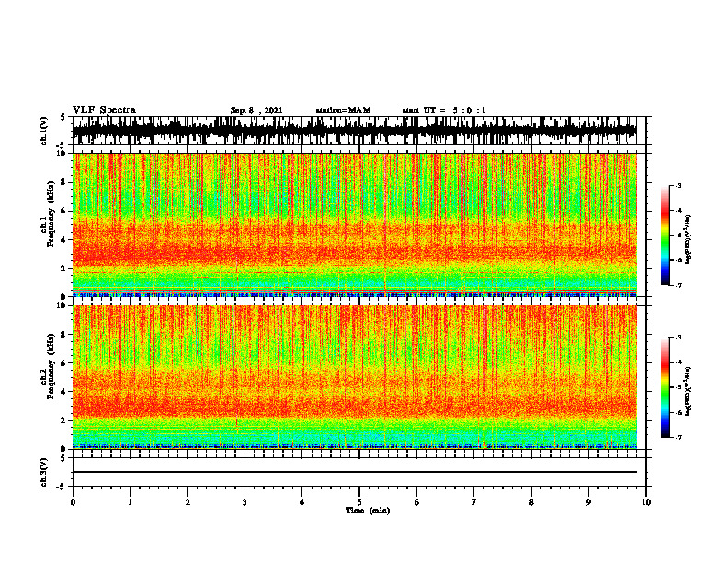The width and height of the screenshot is (728, 563).
Task: Click inside the ch.2 spectrogram panel
Action: 354,377
